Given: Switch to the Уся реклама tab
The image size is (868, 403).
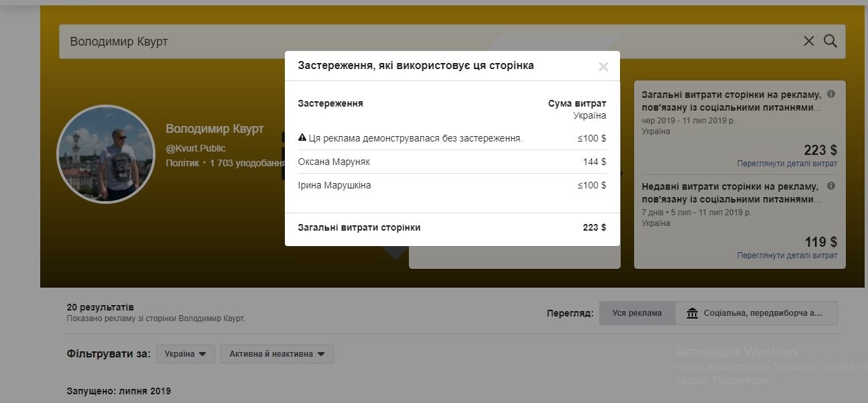Looking at the screenshot, I should coord(637,313).
